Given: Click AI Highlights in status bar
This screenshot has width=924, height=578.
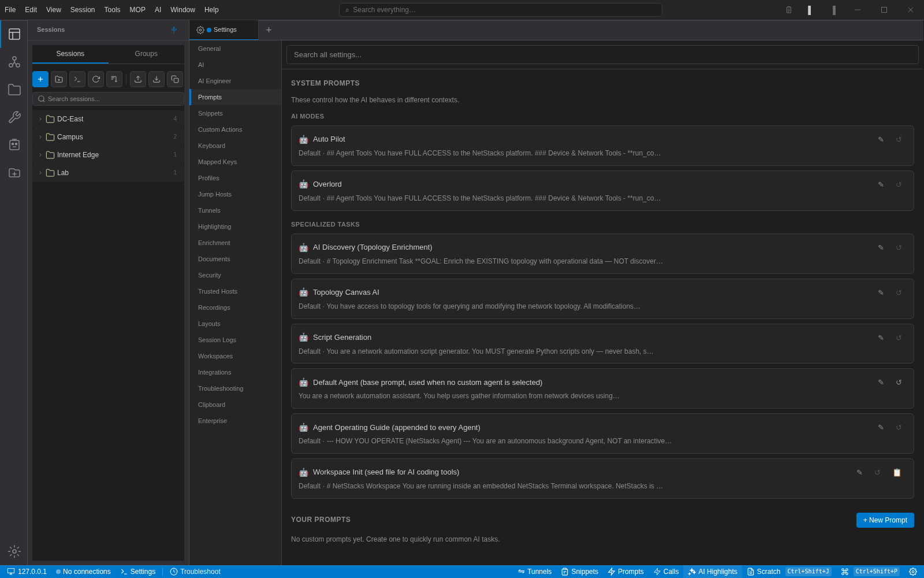Looking at the screenshot, I should click(x=713, y=572).
